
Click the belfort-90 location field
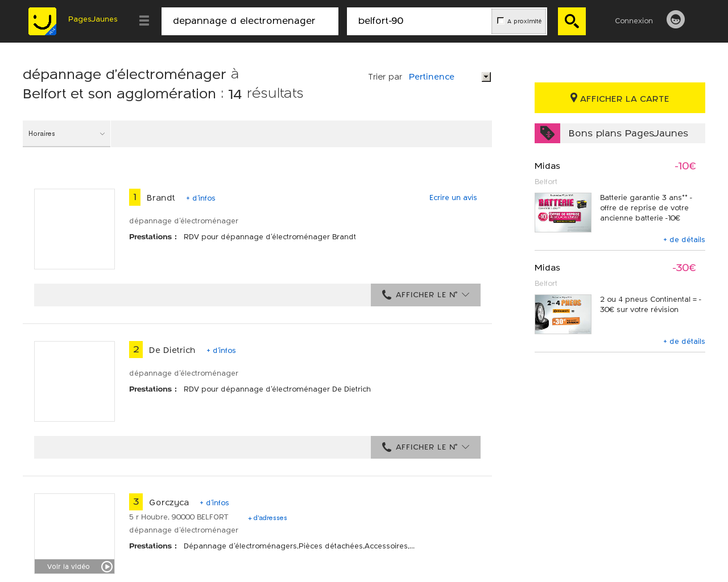pyautogui.click(x=419, y=21)
